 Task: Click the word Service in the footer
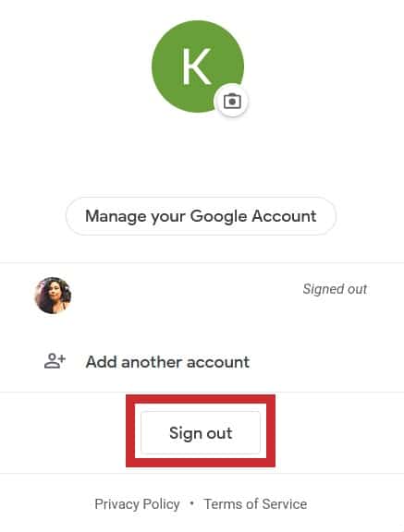[x=285, y=504]
